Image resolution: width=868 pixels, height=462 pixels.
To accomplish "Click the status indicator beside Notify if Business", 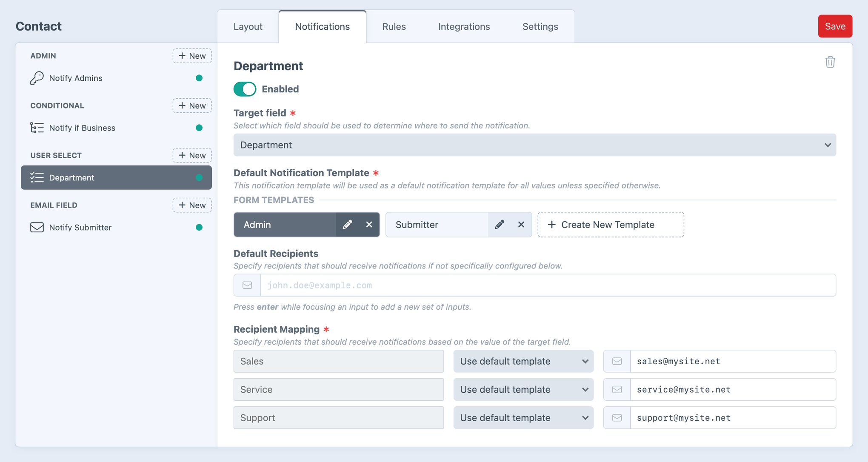I will (199, 128).
